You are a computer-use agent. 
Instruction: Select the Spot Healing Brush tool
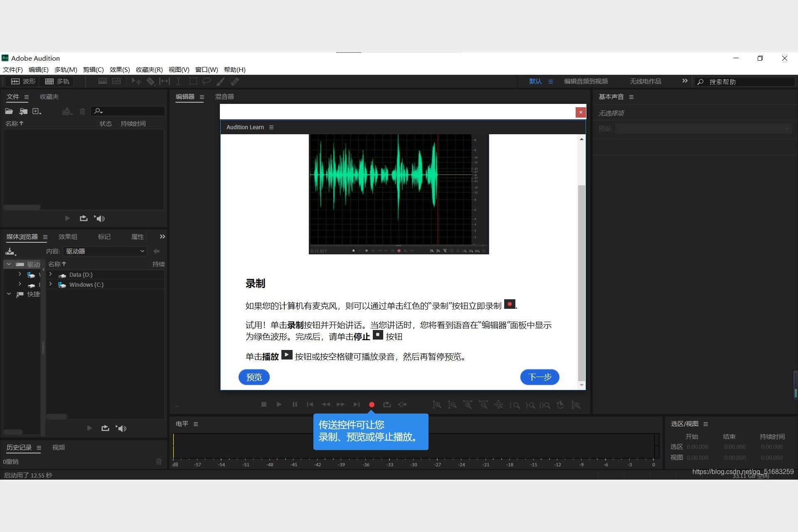234,81
